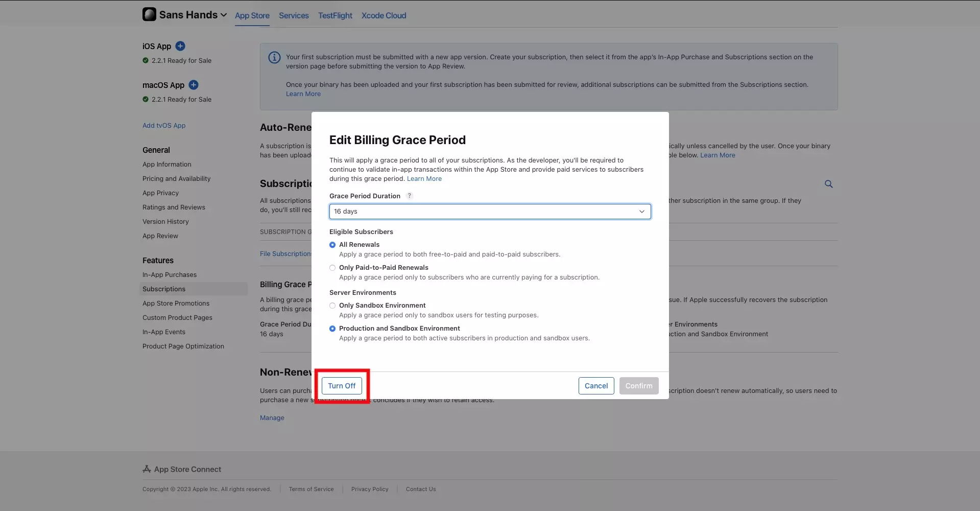Click the Grace Period Duration help icon
The image size is (980, 511).
point(409,196)
